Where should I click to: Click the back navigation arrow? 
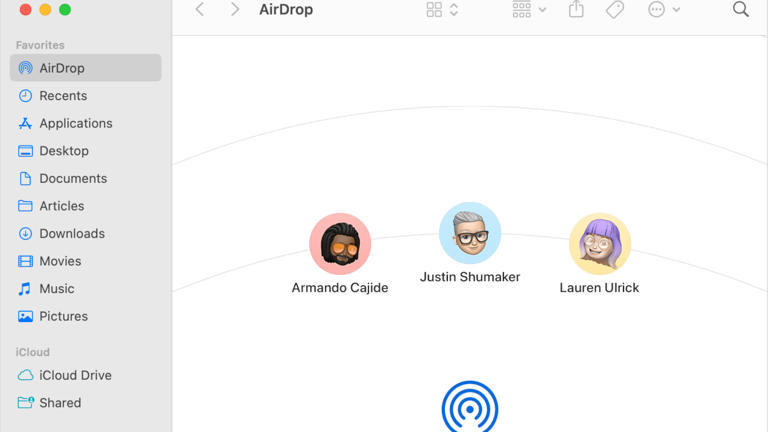click(x=200, y=9)
